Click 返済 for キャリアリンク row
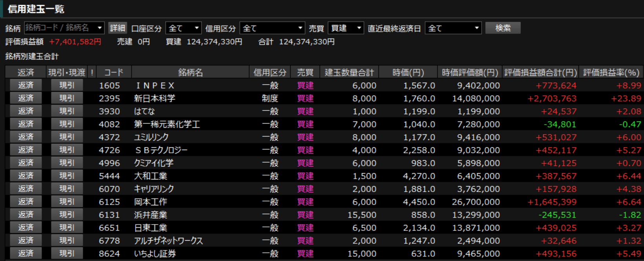The image size is (644, 261). coord(26,189)
